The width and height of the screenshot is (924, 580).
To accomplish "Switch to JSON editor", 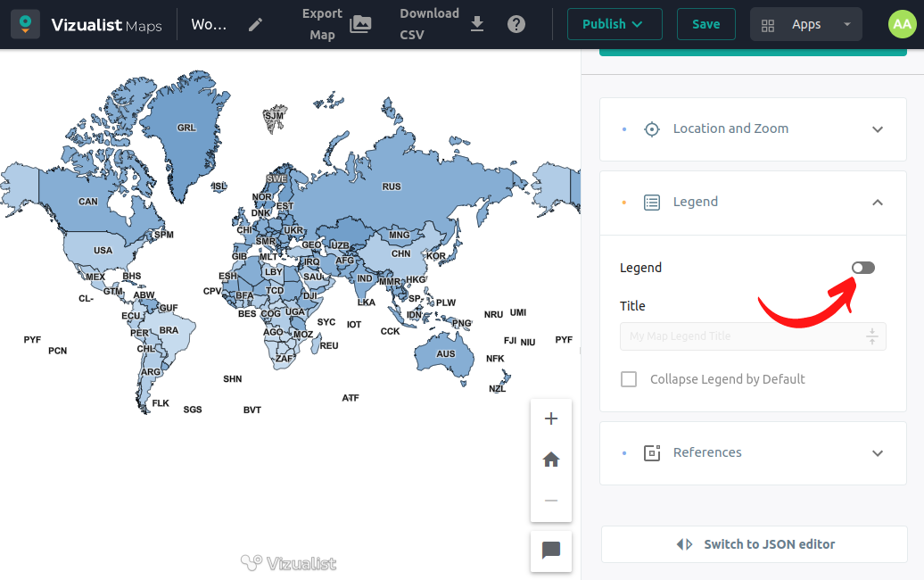I will click(x=755, y=544).
